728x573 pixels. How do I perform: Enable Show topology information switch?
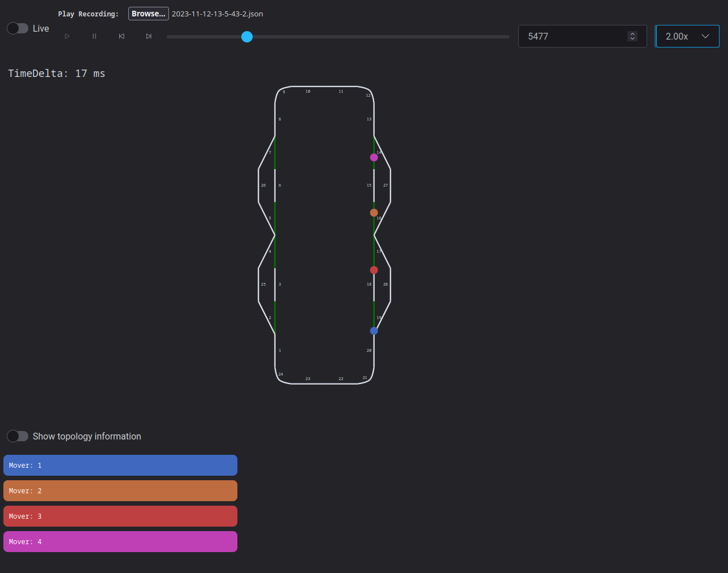18,436
